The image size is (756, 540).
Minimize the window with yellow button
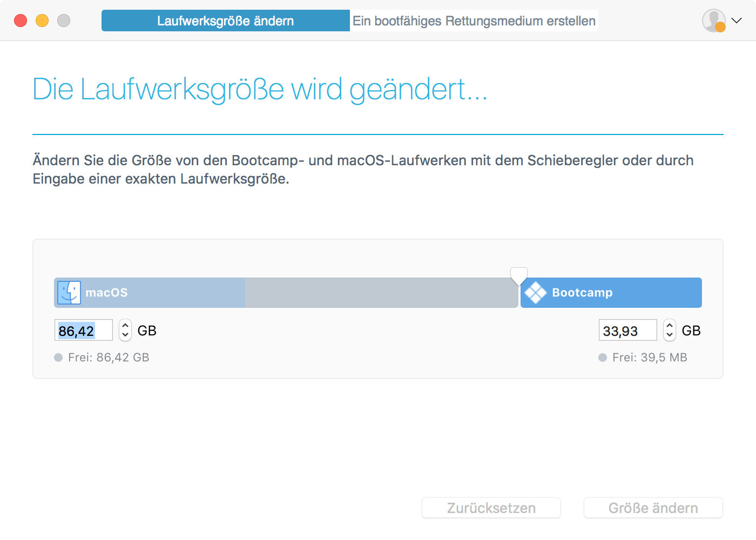coord(42,21)
